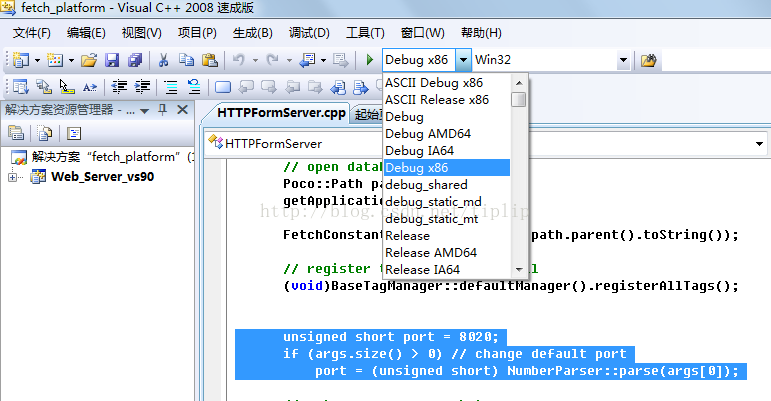Click the Cut scissors icon
Screen dimensions: 771x401
163,60
